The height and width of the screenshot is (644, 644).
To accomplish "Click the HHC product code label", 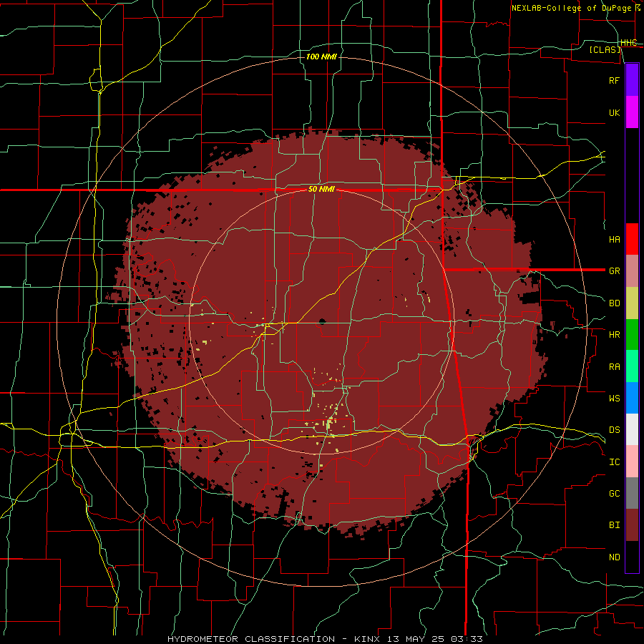I will (x=628, y=43).
